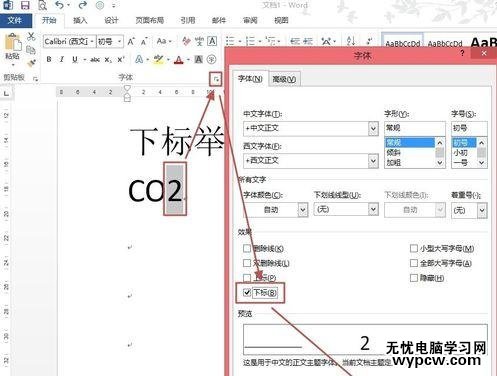Switch to the 审阅 Review tab
Image resolution: width=497 pixels, height=376 pixels.
click(250, 21)
